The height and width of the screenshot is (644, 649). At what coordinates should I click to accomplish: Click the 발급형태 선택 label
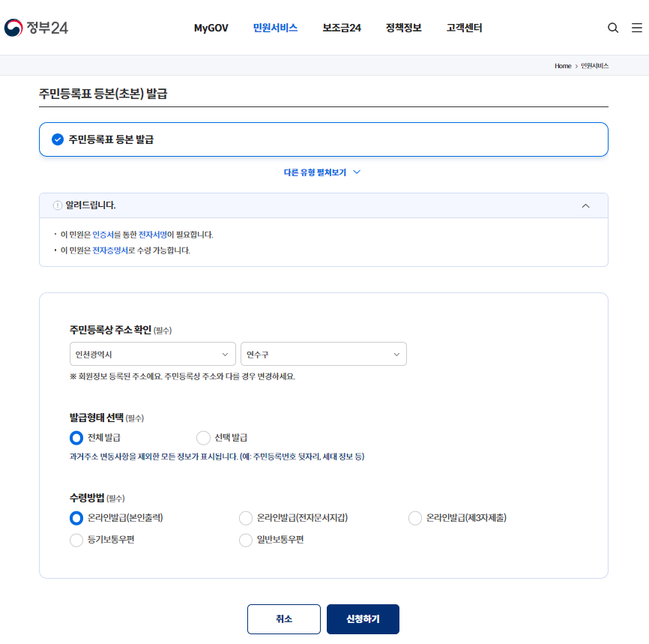tap(97, 418)
